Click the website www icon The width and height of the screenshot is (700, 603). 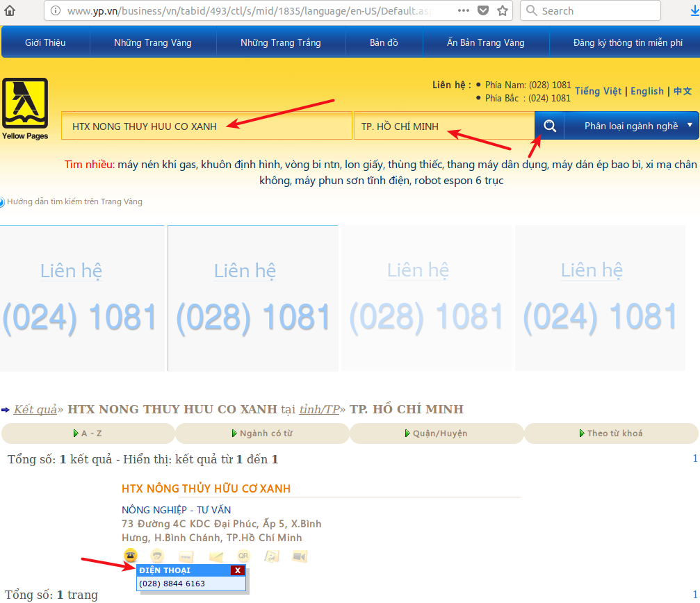click(186, 556)
